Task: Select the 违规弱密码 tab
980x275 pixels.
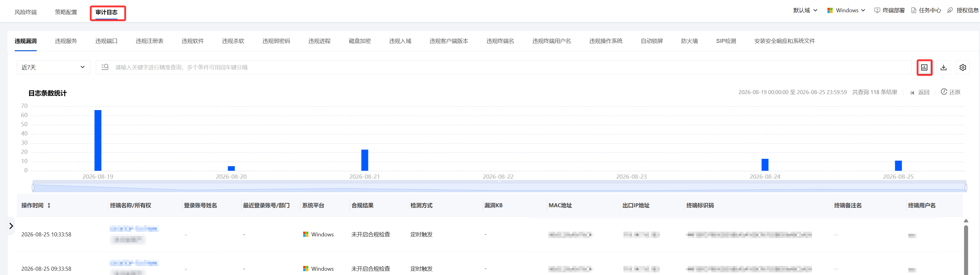Action: click(276, 41)
